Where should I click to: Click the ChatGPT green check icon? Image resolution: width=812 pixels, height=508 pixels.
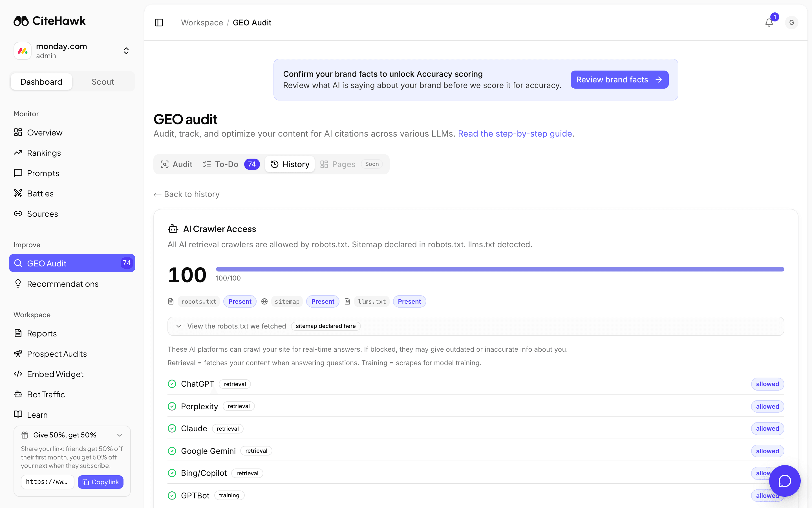tap(172, 384)
